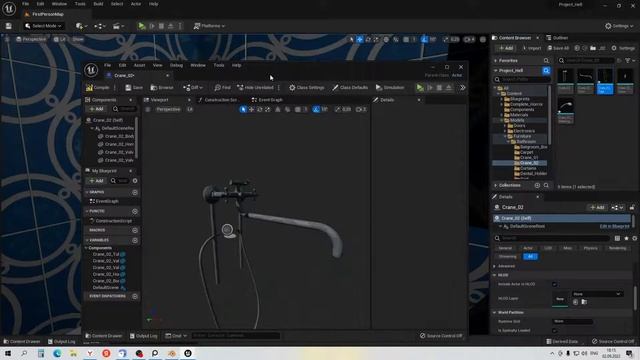This screenshot has width=640, height=360.
Task: Add a component in the Components panel
Action: coord(97,109)
